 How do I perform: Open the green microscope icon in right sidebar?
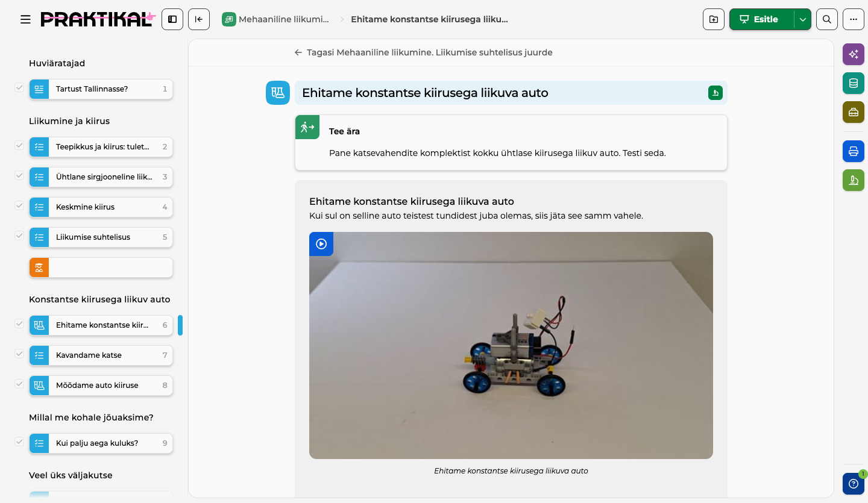coord(854,180)
